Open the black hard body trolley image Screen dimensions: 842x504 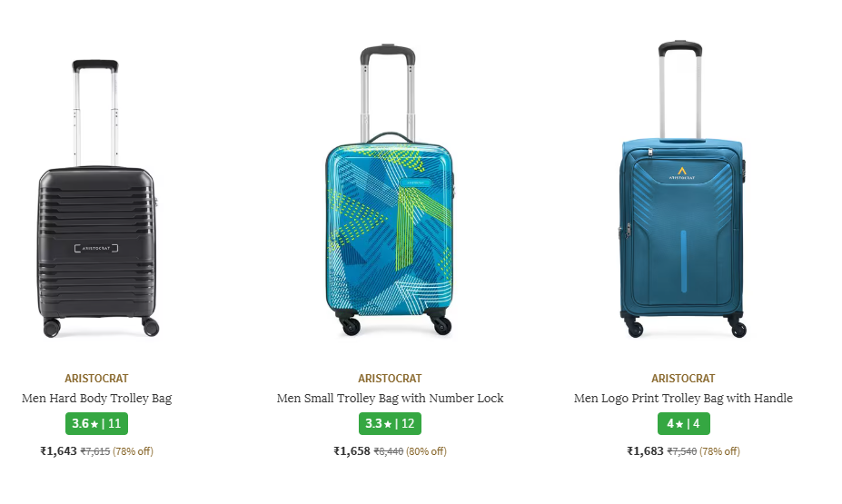[97, 199]
